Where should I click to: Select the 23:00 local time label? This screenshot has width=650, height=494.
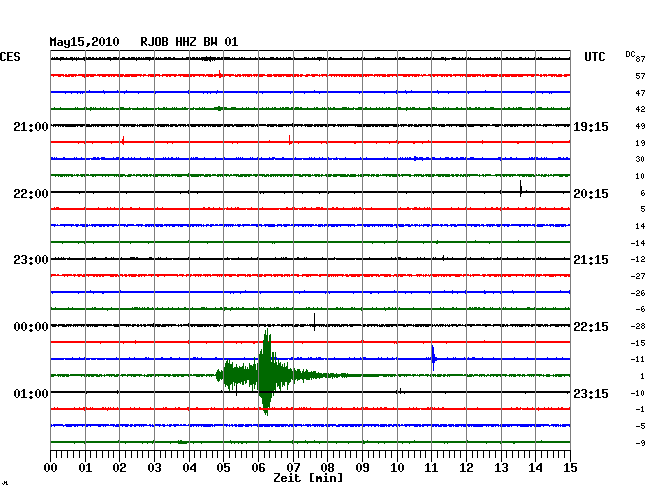pyautogui.click(x=31, y=260)
